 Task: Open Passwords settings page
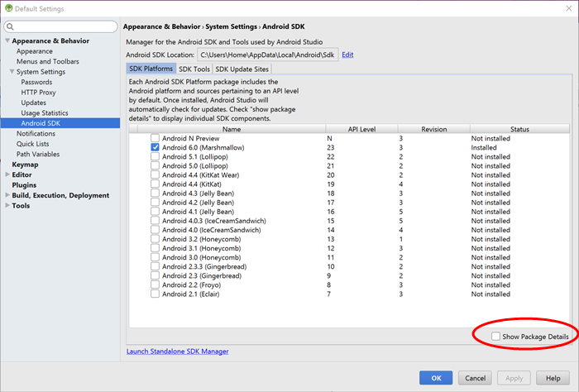pyautogui.click(x=36, y=82)
